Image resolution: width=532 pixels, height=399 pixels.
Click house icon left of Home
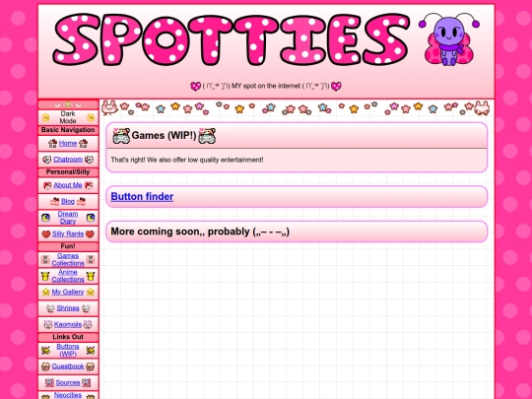click(52, 144)
